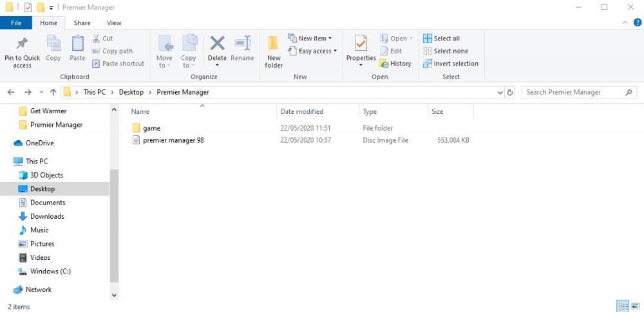644x312 pixels.
Task: Switch to Details view in status bar
Action: pos(623,306)
